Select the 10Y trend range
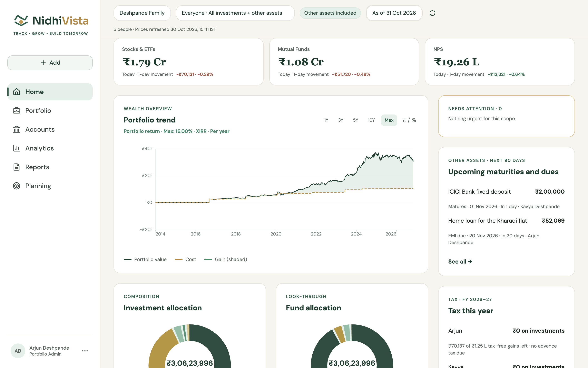588x368 pixels. (371, 120)
